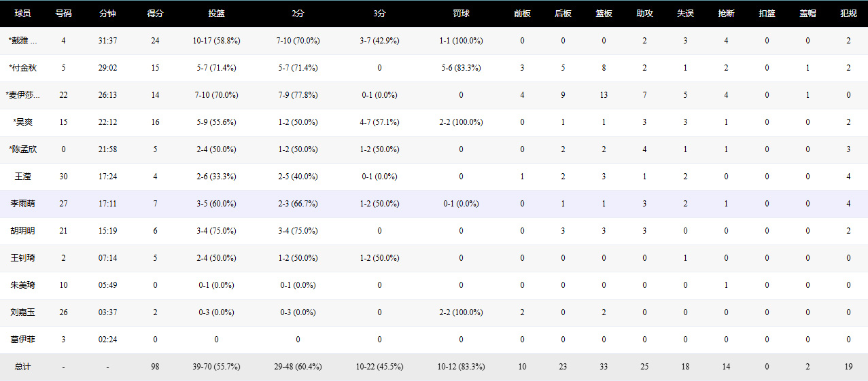The height and width of the screenshot is (381, 868).
Task: Select the 犯规 column header
Action: click(848, 14)
